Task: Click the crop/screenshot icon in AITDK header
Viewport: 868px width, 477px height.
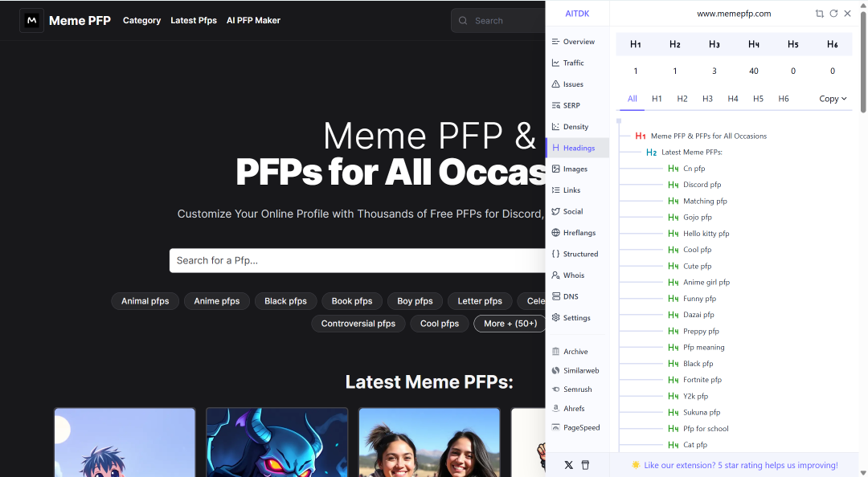Action: [819, 14]
